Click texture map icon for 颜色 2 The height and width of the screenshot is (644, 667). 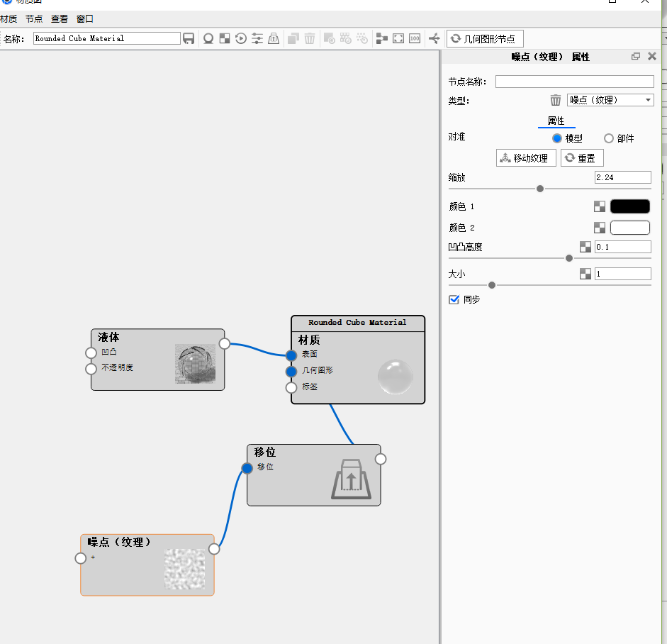tap(600, 228)
